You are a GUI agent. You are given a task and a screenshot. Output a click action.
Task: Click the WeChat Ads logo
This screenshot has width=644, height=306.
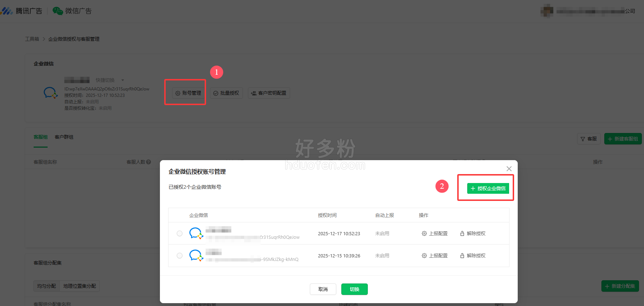pyautogui.click(x=72, y=11)
